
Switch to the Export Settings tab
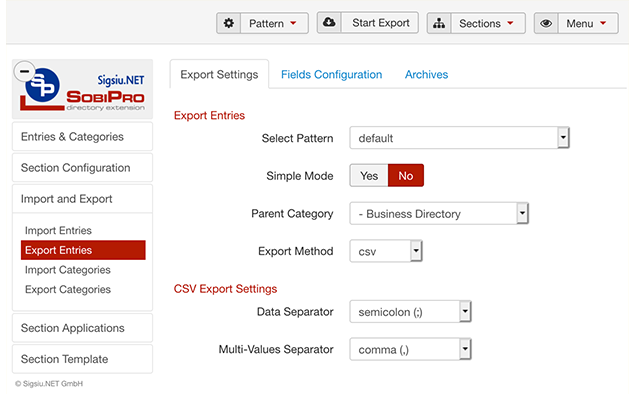pos(219,74)
